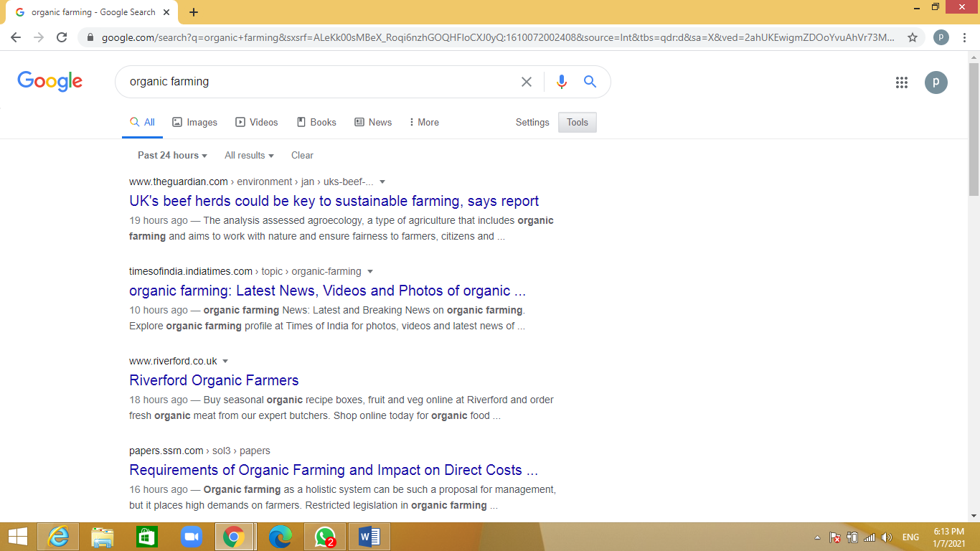Switch to the Books tab

(x=316, y=122)
